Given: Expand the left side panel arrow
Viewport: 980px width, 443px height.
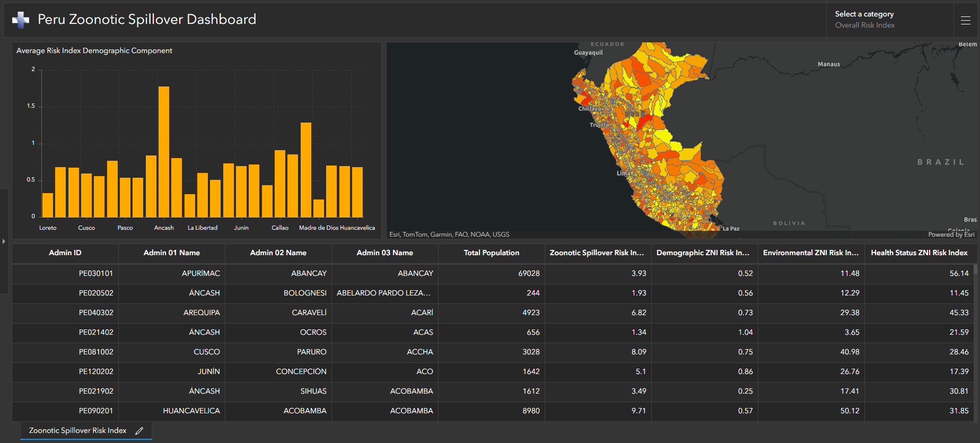Looking at the screenshot, I should (4, 241).
